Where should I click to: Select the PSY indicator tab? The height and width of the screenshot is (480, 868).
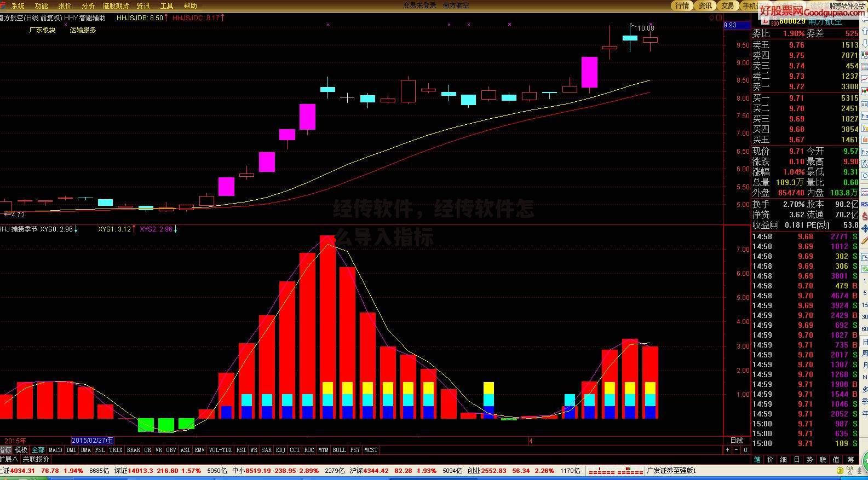coord(355,450)
